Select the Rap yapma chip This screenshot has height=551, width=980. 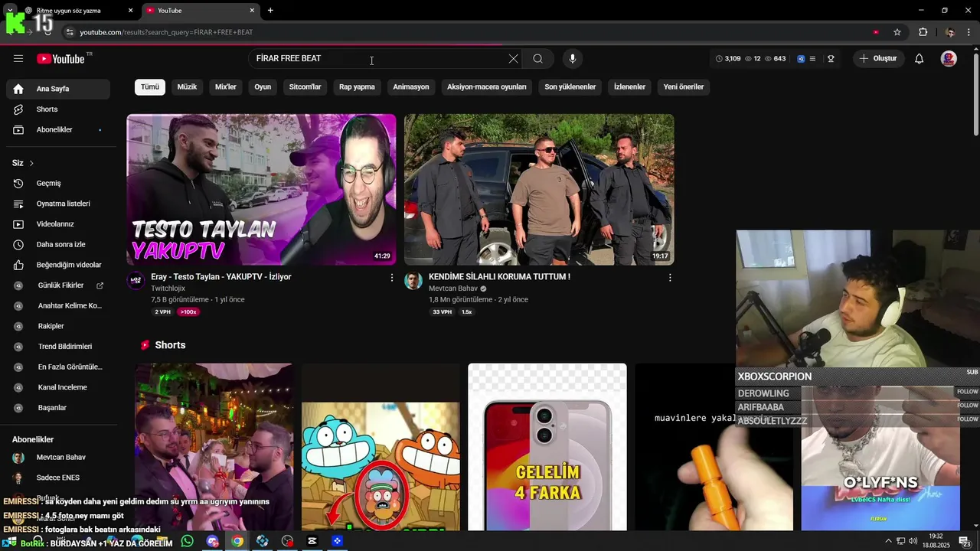[358, 87]
